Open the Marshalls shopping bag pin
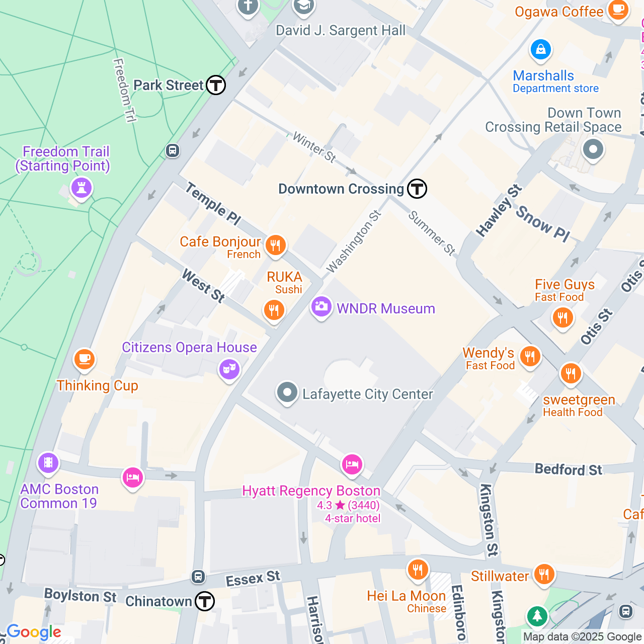644x644 pixels. click(x=541, y=51)
